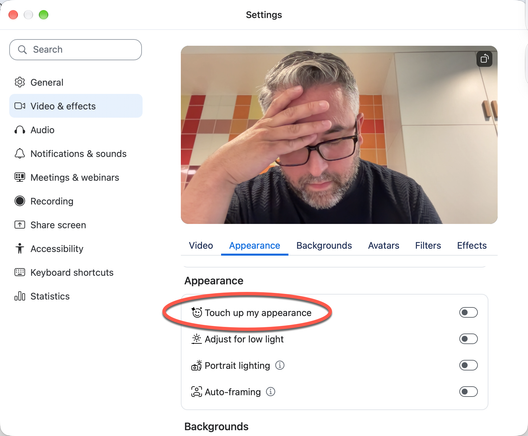Image resolution: width=528 pixels, height=436 pixels.
Task: Switch to the Video tab
Action: click(x=201, y=245)
